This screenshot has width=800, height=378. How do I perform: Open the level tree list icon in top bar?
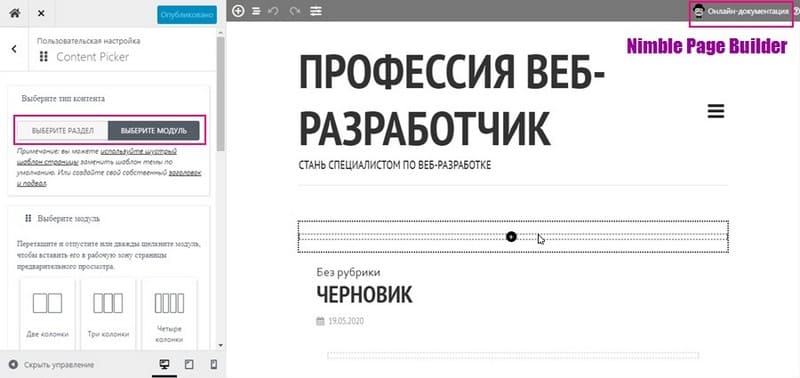click(256, 11)
